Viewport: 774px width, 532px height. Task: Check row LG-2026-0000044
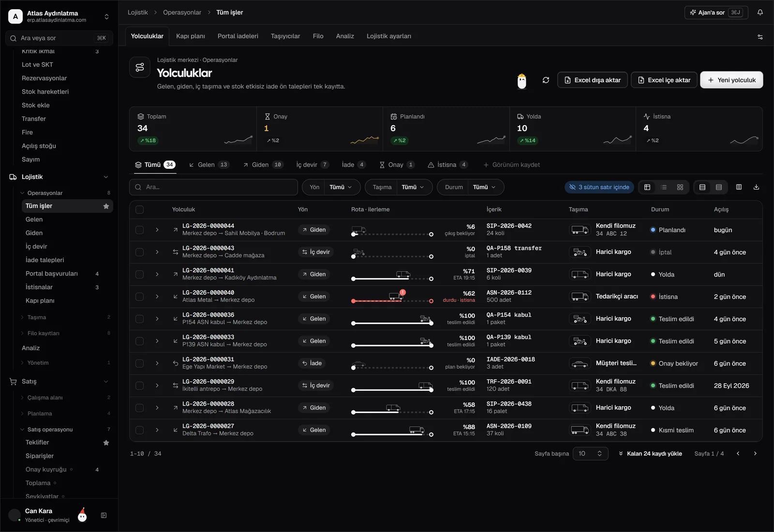[140, 230]
